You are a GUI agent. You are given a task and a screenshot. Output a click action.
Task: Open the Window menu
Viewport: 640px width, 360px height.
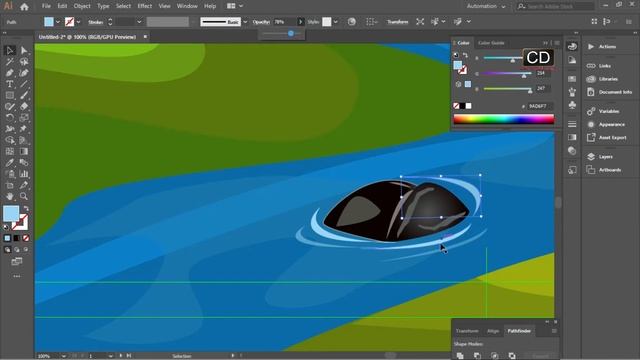(x=187, y=6)
